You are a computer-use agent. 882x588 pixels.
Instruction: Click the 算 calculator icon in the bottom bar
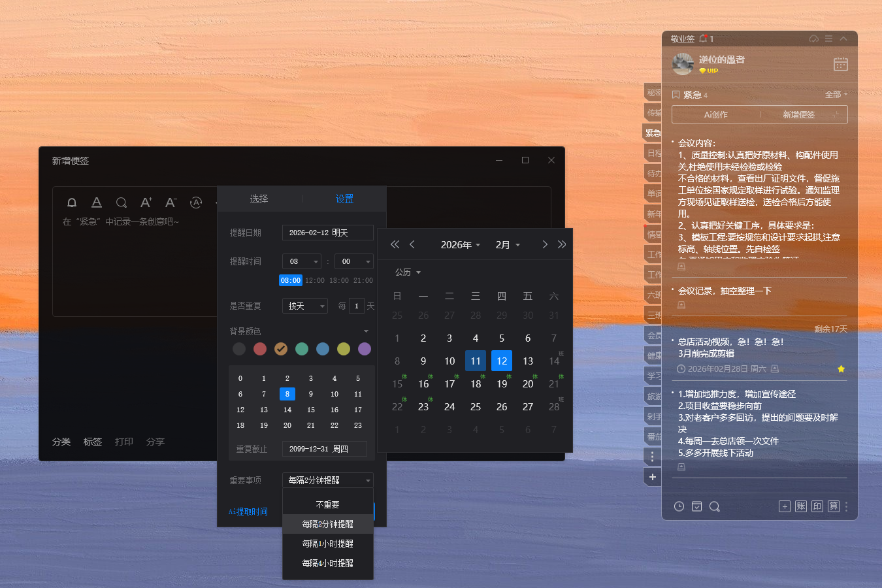(833, 506)
